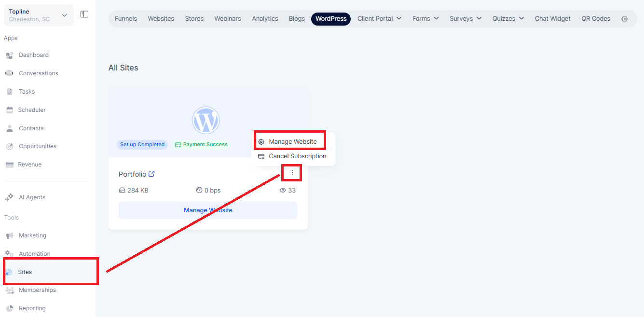Open Reporting pie chart icon
644x317 pixels.
click(x=10, y=308)
